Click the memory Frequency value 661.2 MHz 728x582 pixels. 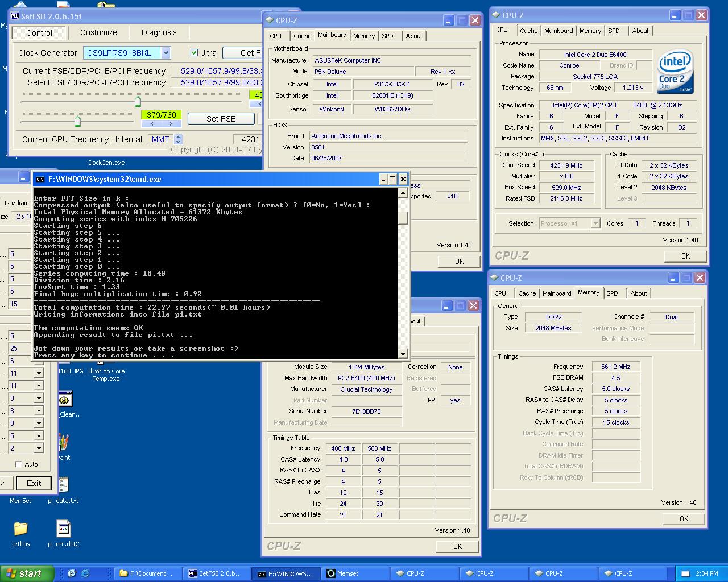pos(615,367)
